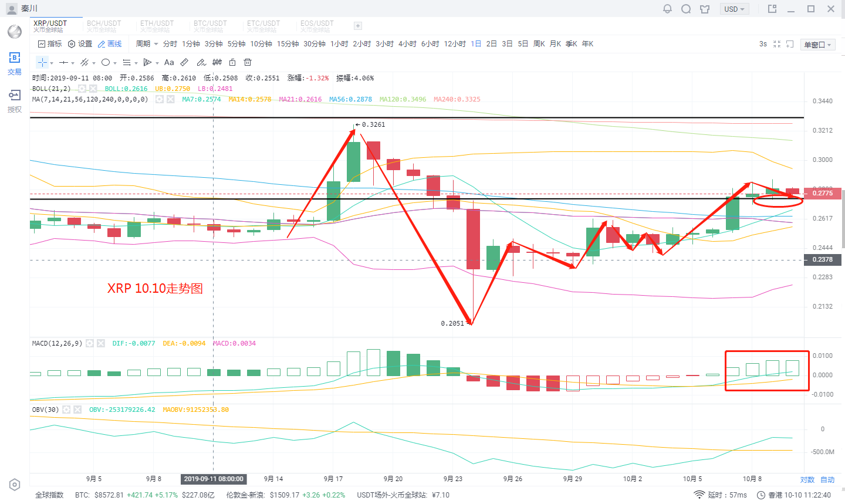This screenshot has width=845, height=504.
Task: Open the USD currency dropdown
Action: pos(734,9)
